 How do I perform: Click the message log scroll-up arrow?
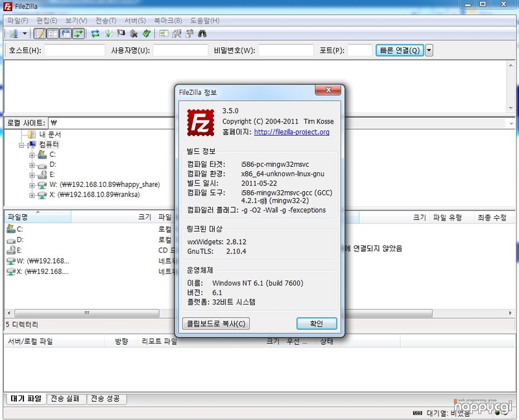[x=511, y=66]
